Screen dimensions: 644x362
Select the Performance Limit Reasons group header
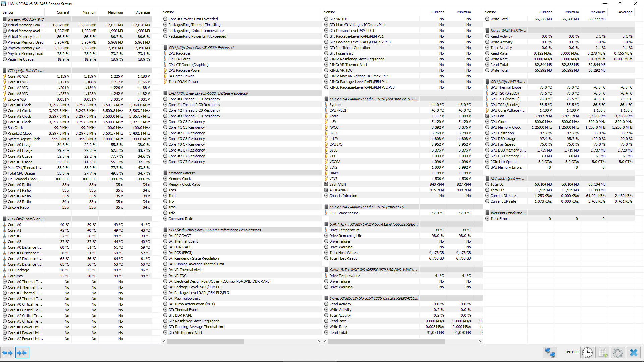click(241, 230)
